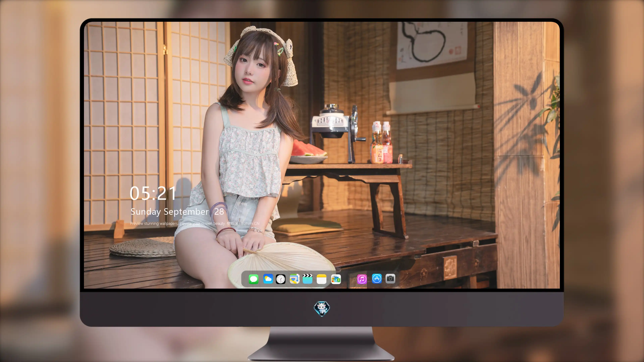Open the Maps app in the dock
Image resolution: width=644 pixels, height=362 pixels.
[x=294, y=279]
